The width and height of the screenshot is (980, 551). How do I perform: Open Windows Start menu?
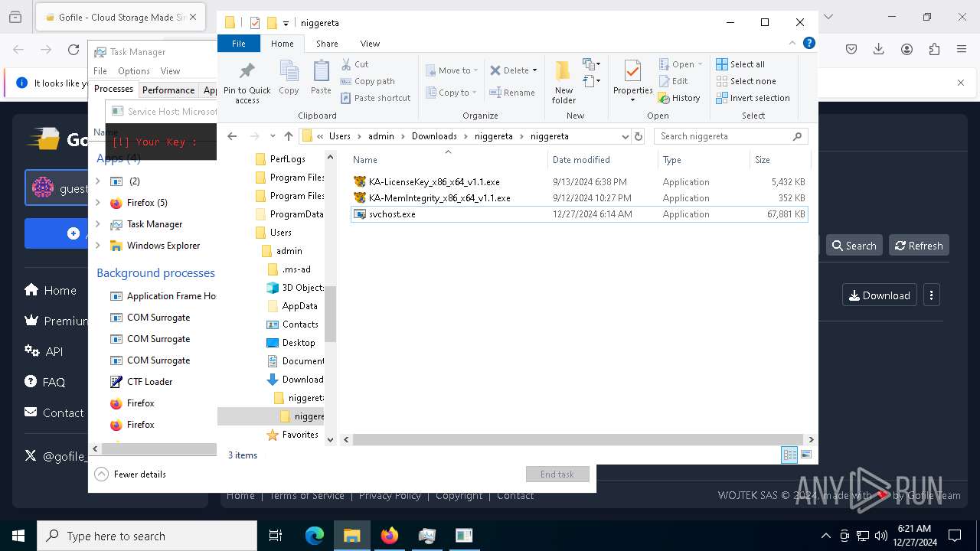tap(18, 536)
